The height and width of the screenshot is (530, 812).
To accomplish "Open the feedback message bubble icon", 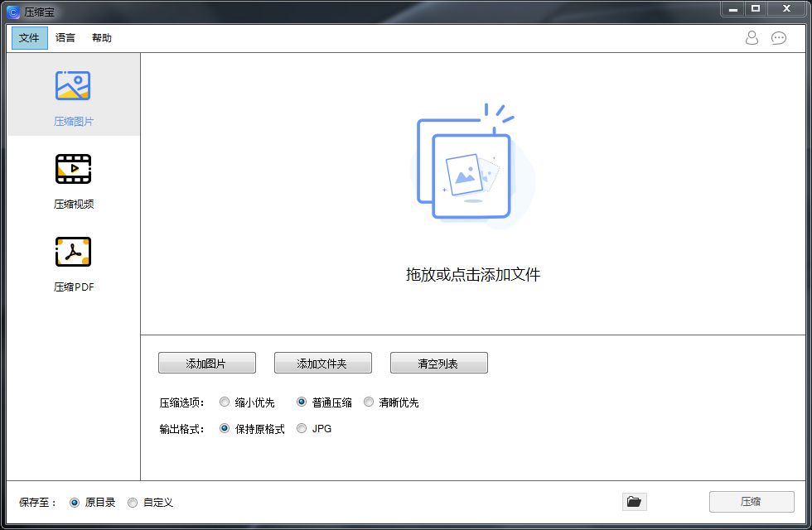I will tap(778, 37).
